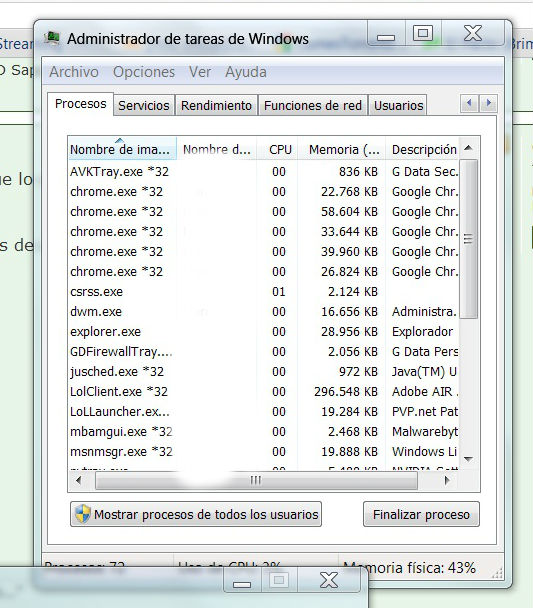533x608 pixels.
Task: Switch to the Usuarios tab
Action: (398, 105)
